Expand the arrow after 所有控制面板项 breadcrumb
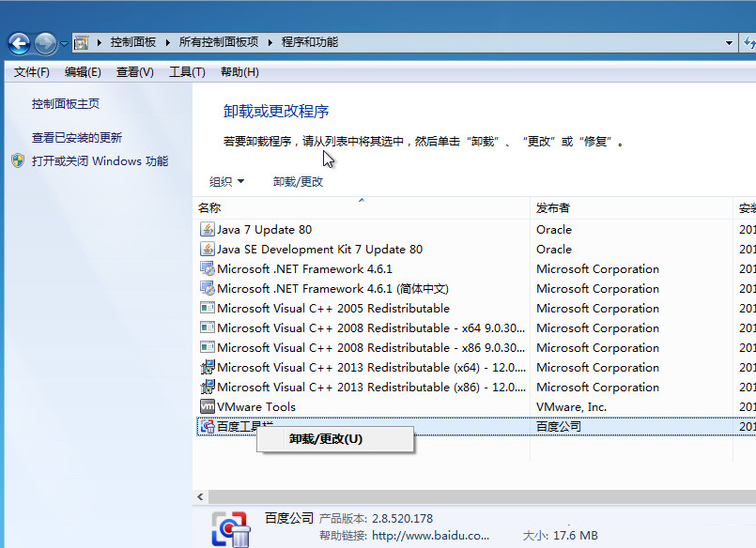This screenshot has height=548, width=756. click(x=270, y=42)
